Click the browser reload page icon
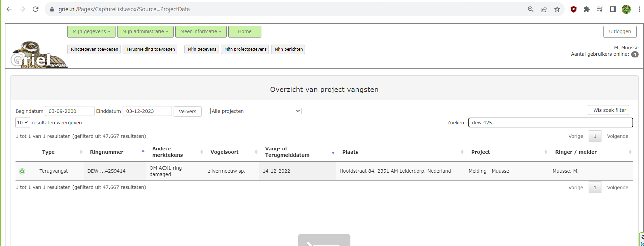The image size is (644, 246). (35, 9)
